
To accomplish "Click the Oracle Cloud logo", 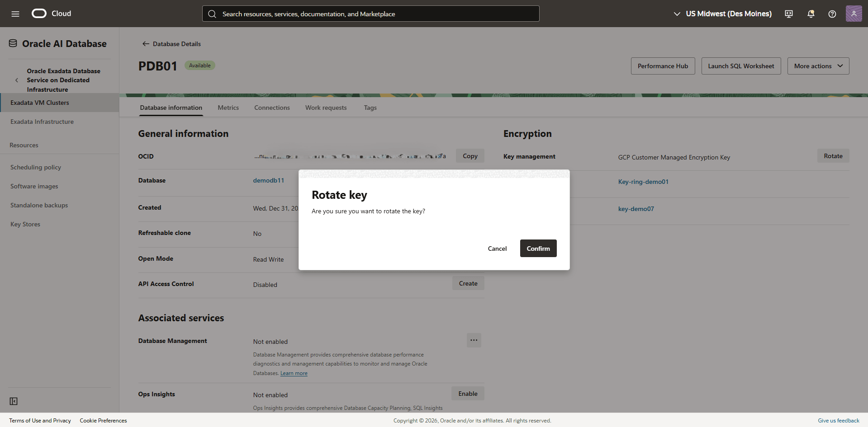I will (x=39, y=13).
